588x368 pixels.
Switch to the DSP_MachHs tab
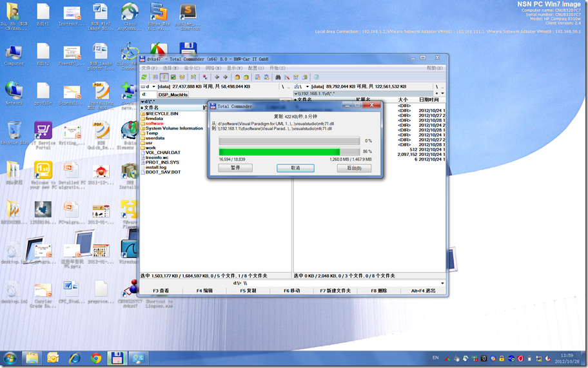click(x=173, y=95)
